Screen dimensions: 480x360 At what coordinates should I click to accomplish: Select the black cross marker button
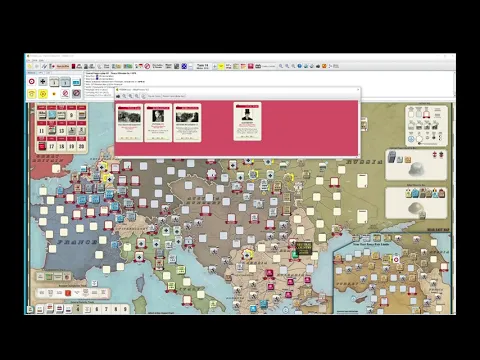coord(43,81)
